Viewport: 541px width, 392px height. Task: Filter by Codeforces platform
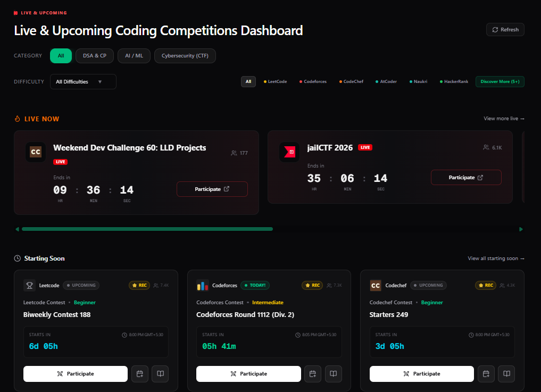(313, 82)
